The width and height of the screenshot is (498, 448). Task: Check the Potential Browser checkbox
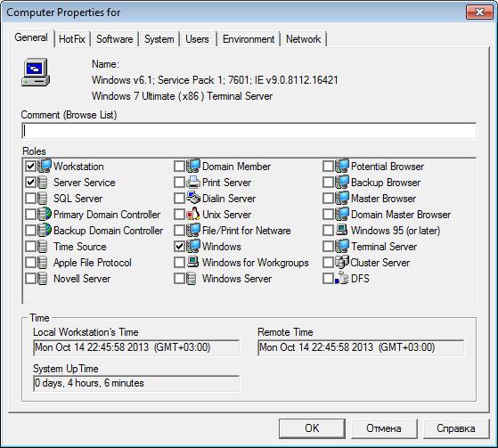tap(328, 166)
